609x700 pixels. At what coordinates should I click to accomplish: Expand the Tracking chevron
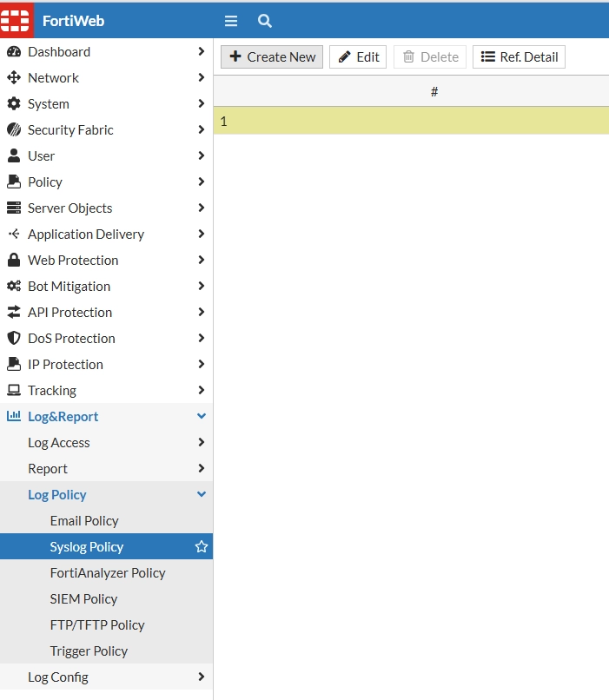pos(202,390)
